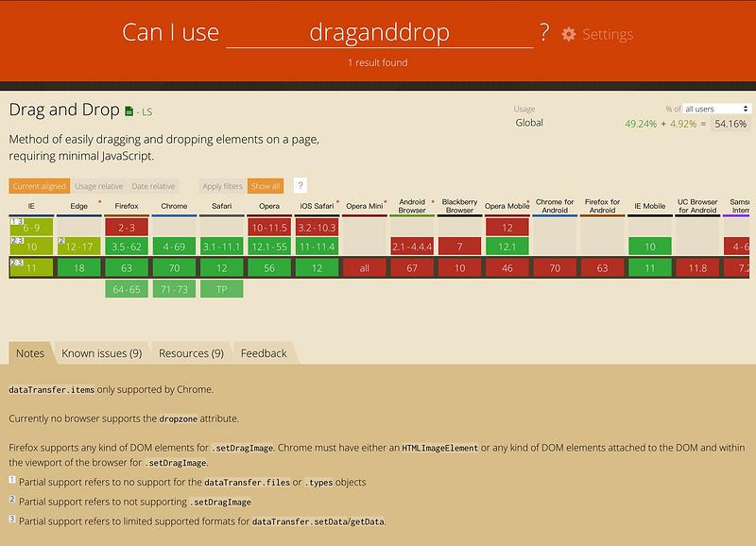Click the Edge column header
The height and width of the screenshot is (546, 756).
pyautogui.click(x=79, y=206)
